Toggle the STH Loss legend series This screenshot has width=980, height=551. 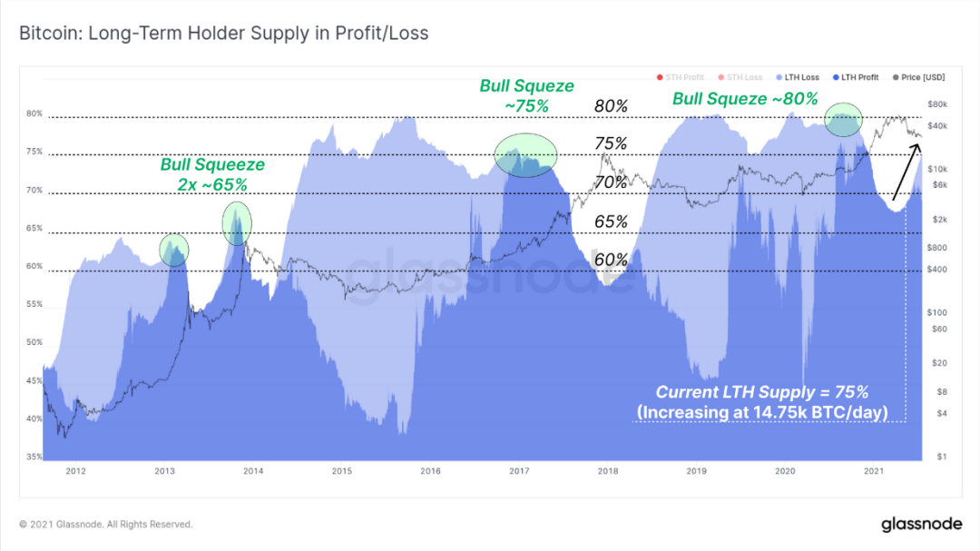(740, 77)
